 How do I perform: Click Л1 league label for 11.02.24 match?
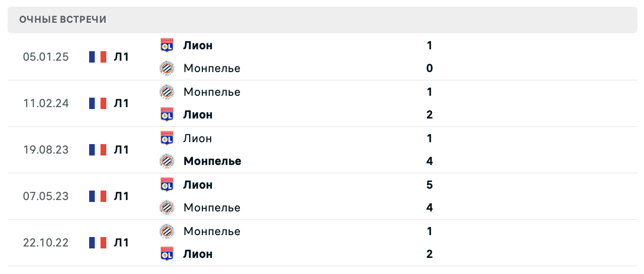pos(121,103)
